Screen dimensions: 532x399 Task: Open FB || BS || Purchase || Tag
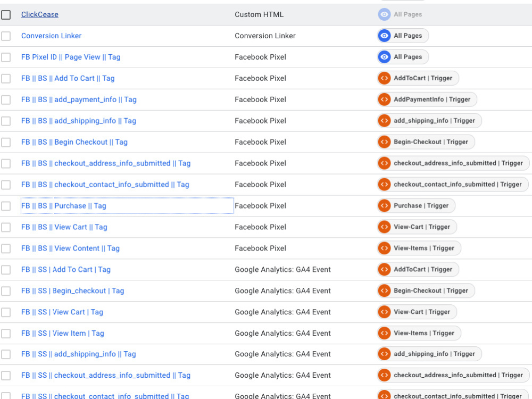coord(64,205)
